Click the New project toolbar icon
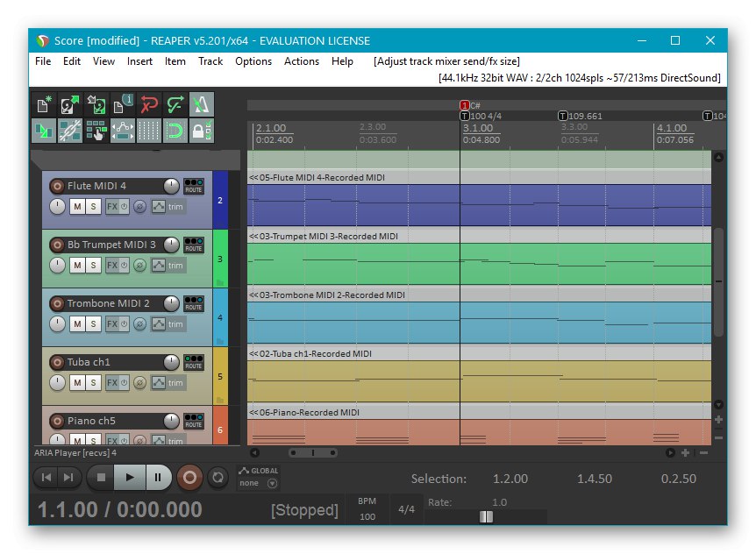Viewport: 756px width, 554px height. pyautogui.click(x=44, y=104)
